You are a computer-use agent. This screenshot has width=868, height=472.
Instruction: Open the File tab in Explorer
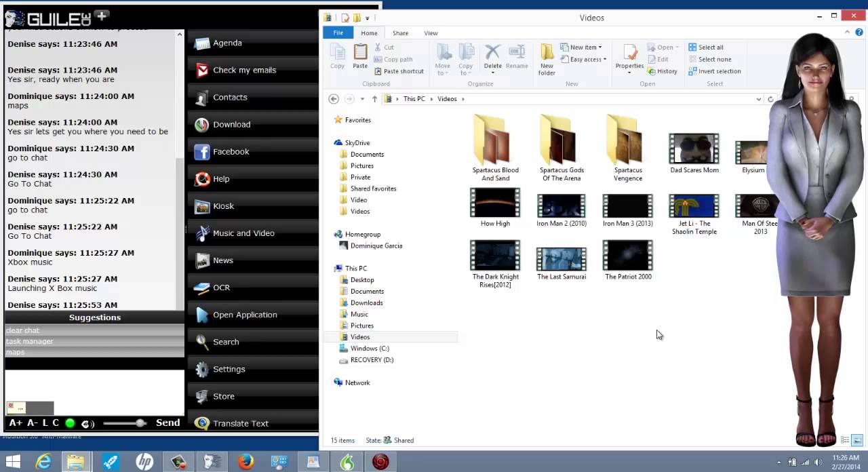pos(338,33)
